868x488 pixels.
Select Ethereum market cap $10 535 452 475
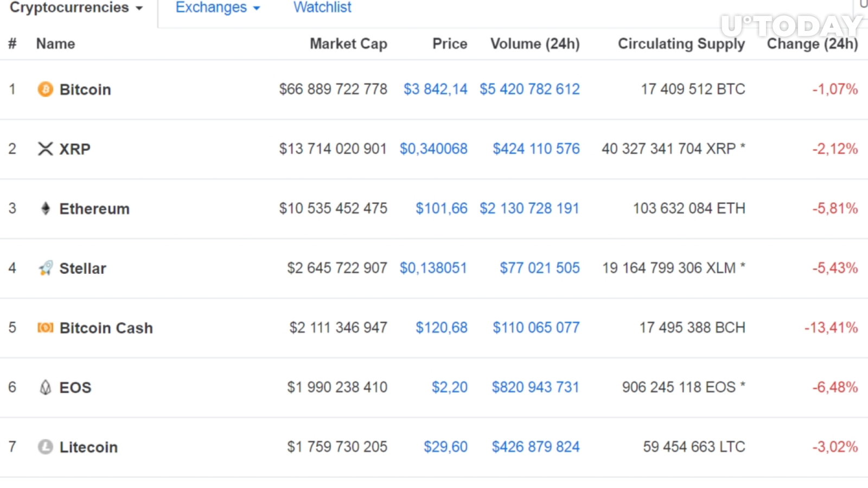click(333, 208)
